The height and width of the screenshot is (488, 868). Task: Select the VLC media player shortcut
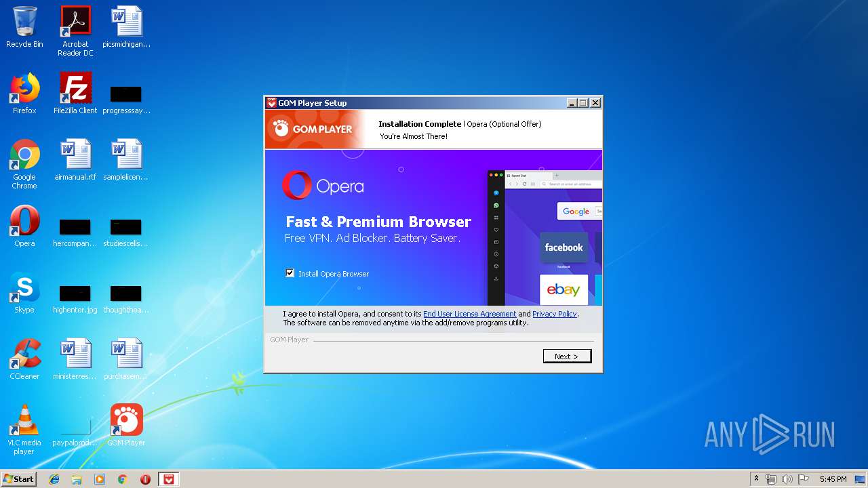(x=24, y=430)
